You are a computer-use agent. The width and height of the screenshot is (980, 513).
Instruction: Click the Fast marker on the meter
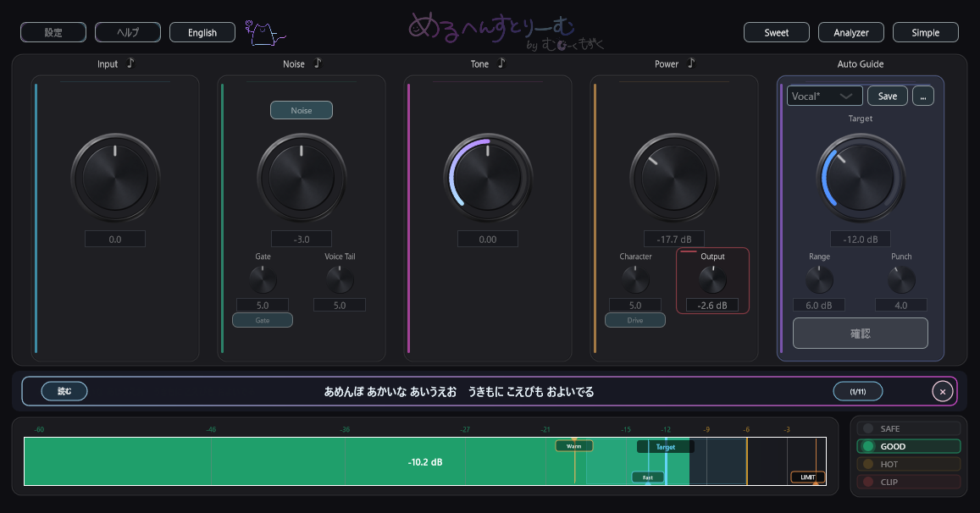(647, 477)
